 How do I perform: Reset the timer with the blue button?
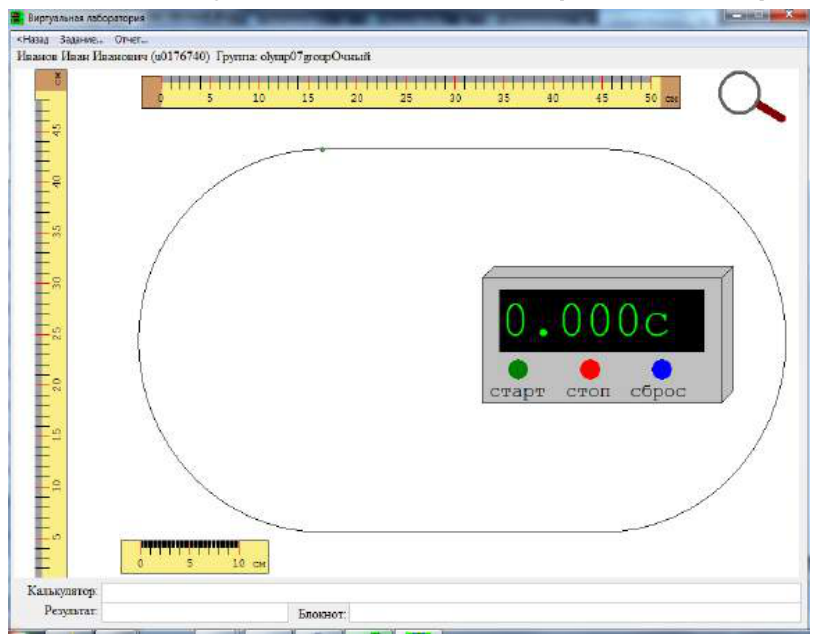pyautogui.click(x=661, y=369)
